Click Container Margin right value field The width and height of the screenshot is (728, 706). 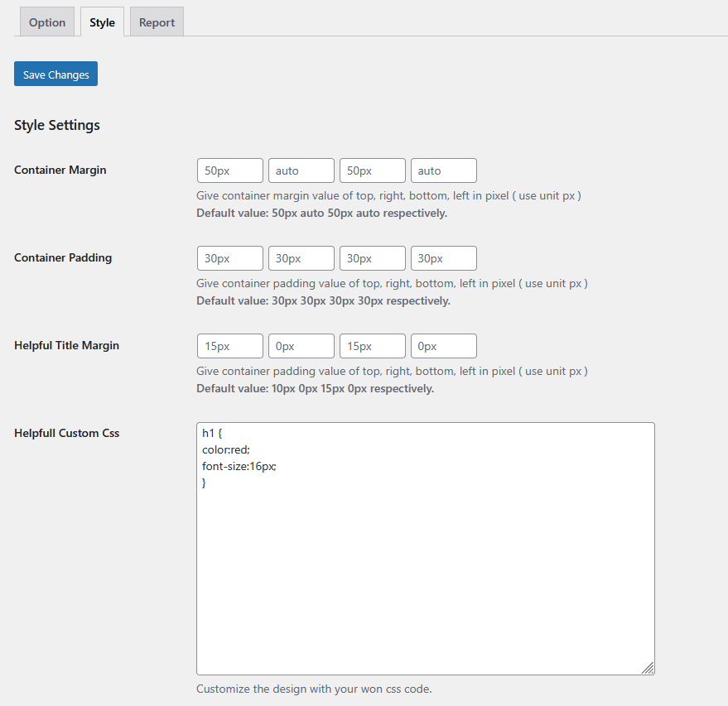point(301,170)
